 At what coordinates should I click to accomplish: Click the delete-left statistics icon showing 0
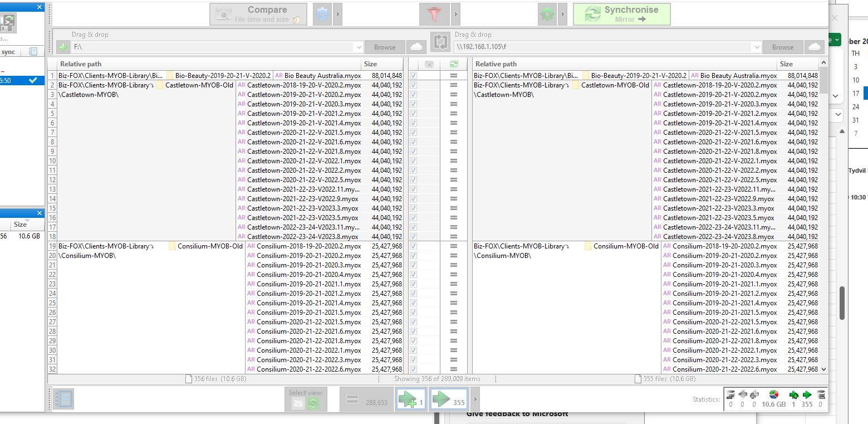[x=730, y=394]
